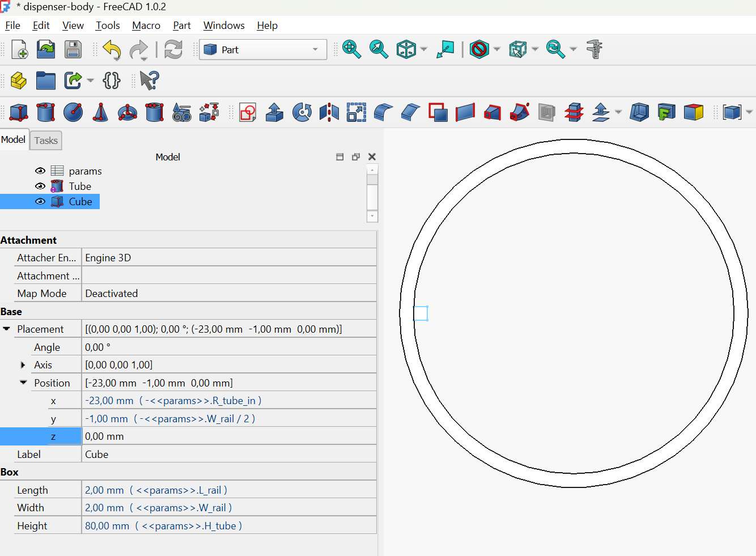Collapse the Placement property row
The height and width of the screenshot is (556, 756).
[7, 329]
